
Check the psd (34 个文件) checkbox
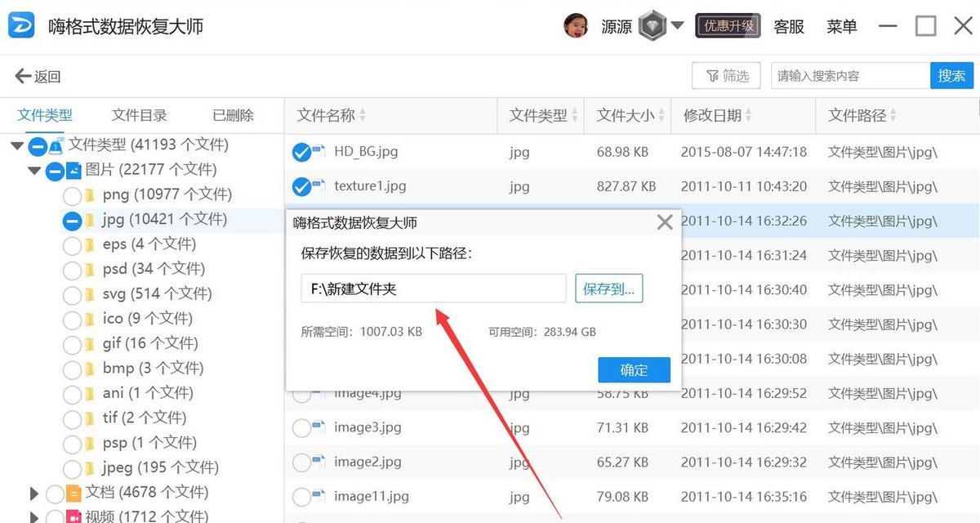pos(72,270)
